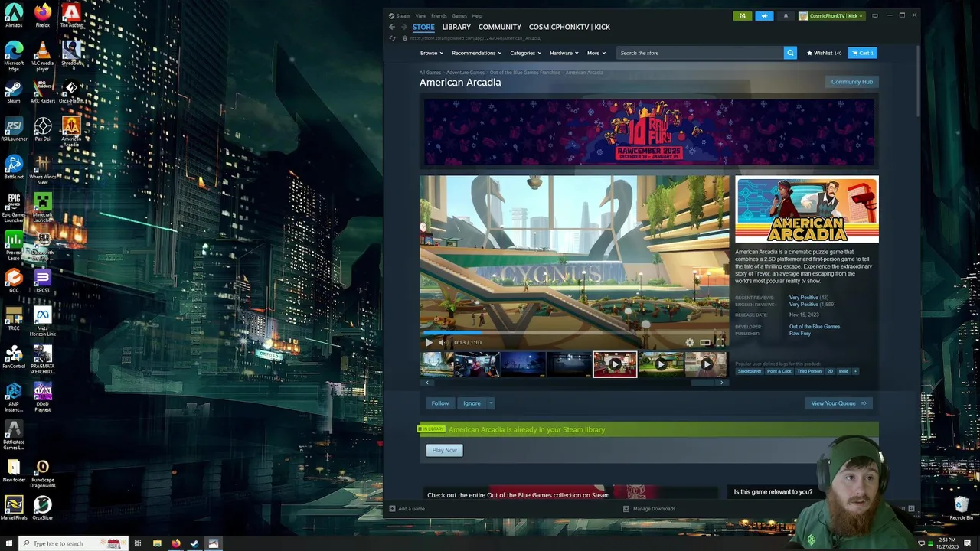
Task: Go back with Steam's back arrow
Action: 392,27
